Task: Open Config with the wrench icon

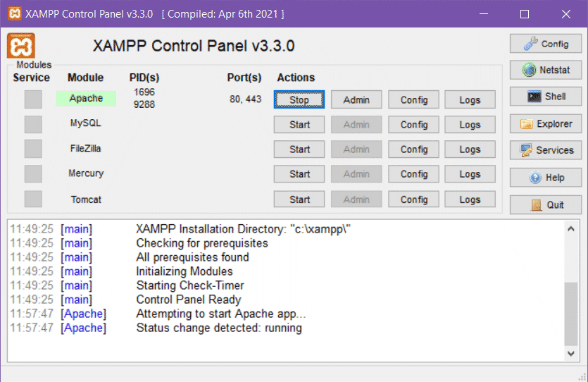Action: coord(546,44)
